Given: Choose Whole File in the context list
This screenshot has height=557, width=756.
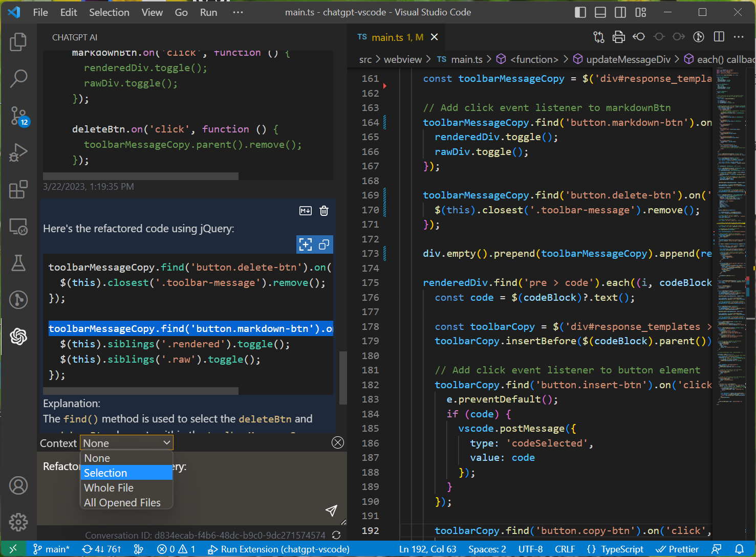Looking at the screenshot, I should [126, 488].
